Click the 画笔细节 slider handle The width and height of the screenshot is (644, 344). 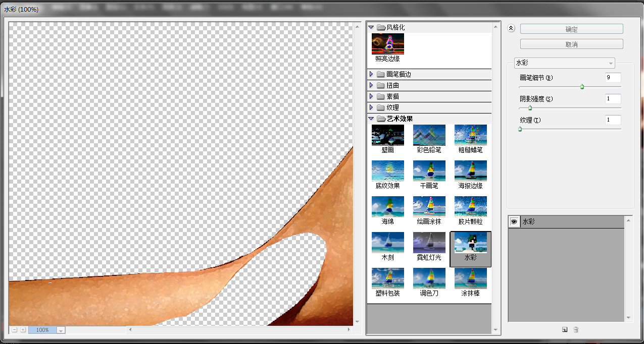click(582, 87)
